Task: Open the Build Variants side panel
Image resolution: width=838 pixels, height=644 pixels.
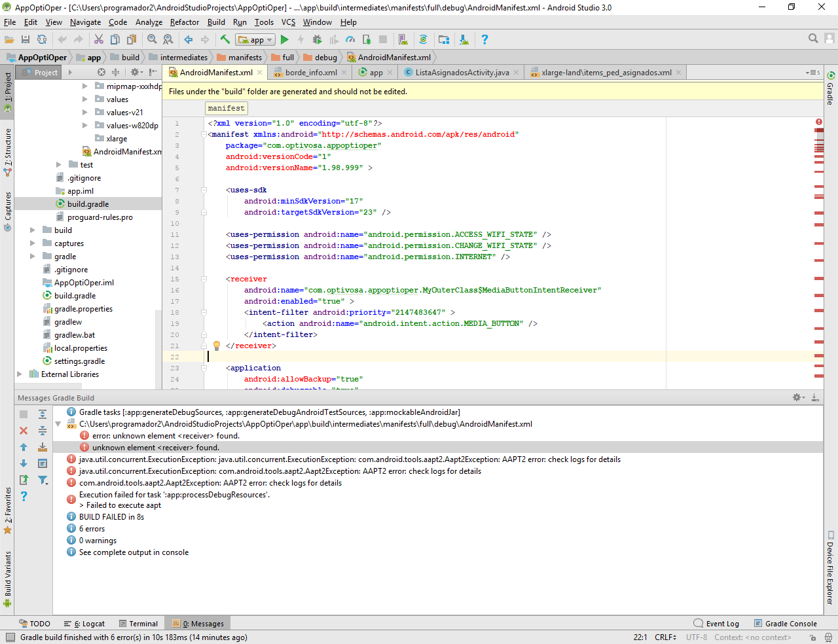Action: [x=8, y=579]
